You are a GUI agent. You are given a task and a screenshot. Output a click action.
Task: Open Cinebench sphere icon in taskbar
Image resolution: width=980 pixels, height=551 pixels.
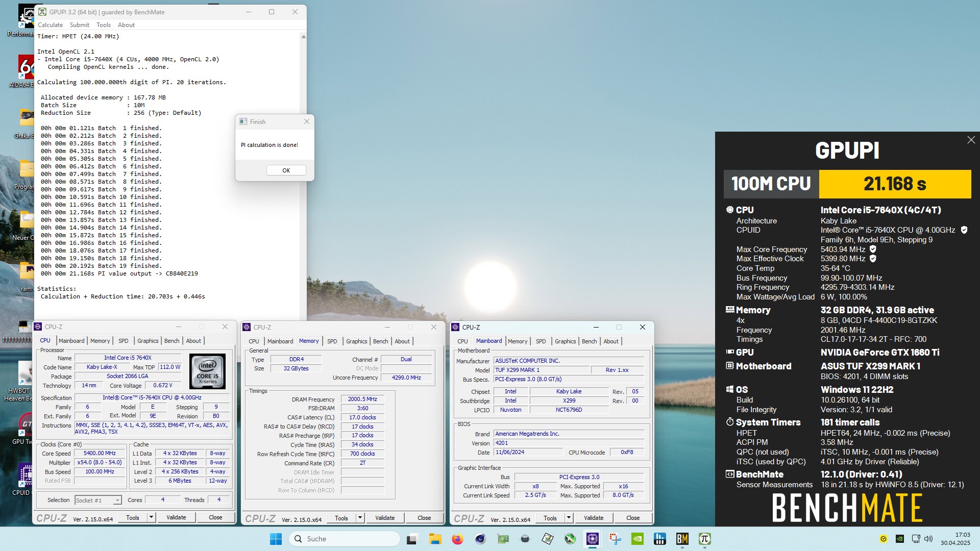[480, 539]
